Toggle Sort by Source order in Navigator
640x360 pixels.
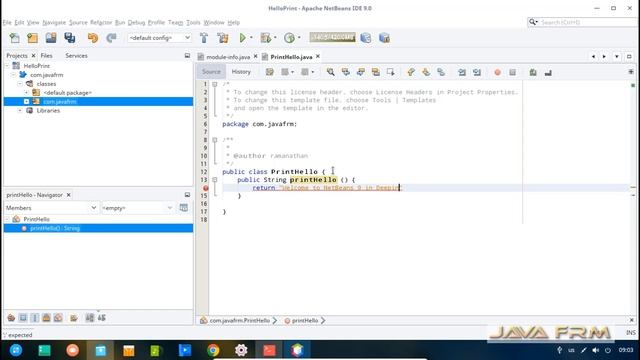pyautogui.click(x=102, y=318)
